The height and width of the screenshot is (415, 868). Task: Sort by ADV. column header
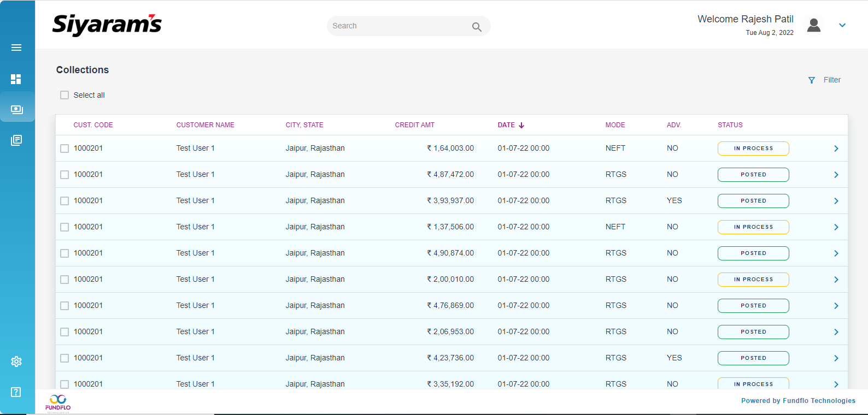tap(674, 125)
